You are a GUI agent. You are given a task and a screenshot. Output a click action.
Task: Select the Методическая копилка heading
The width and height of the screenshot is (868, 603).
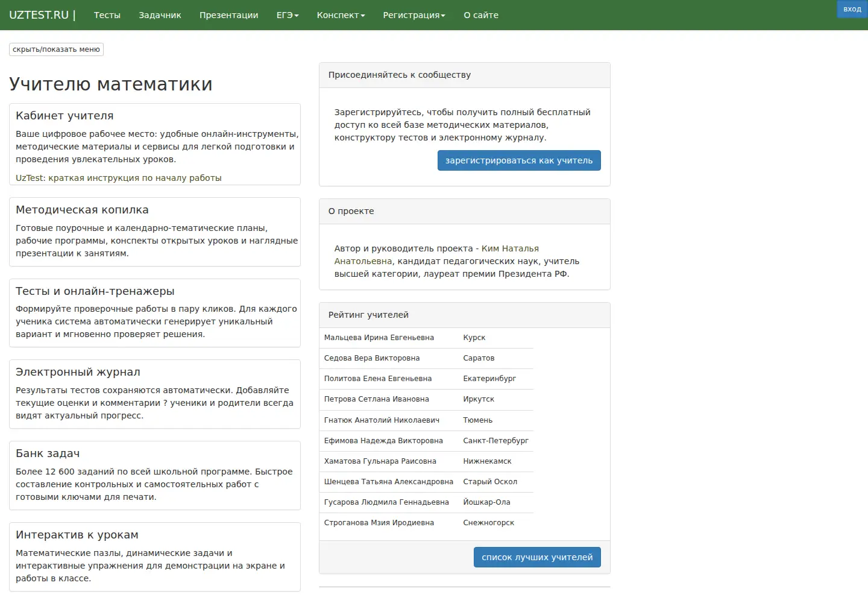click(x=82, y=210)
